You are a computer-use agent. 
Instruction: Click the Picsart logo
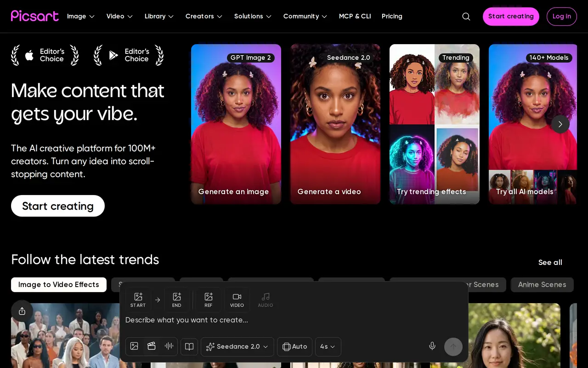[x=35, y=16]
